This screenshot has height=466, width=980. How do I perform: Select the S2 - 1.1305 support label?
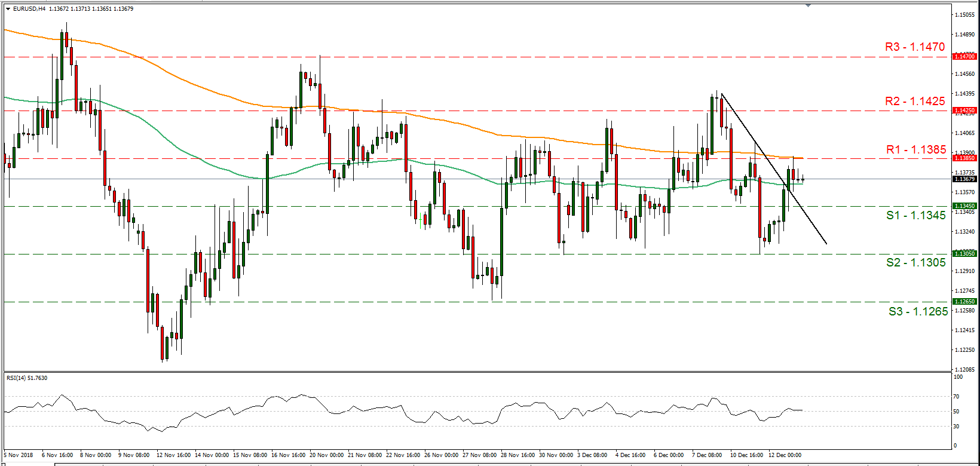(916, 262)
